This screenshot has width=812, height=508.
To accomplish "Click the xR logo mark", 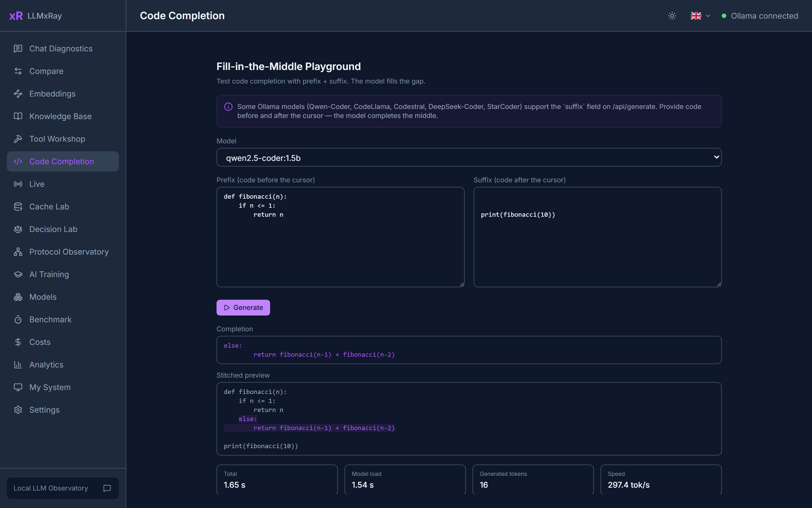I will [16, 16].
